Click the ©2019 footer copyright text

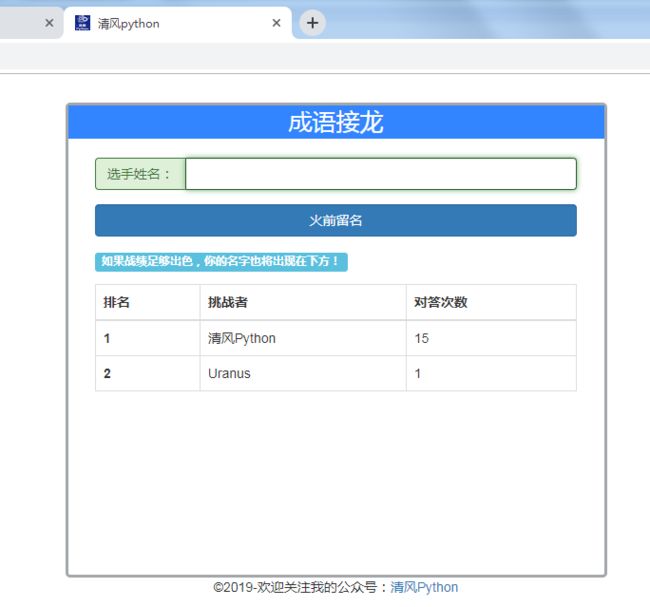point(301,587)
